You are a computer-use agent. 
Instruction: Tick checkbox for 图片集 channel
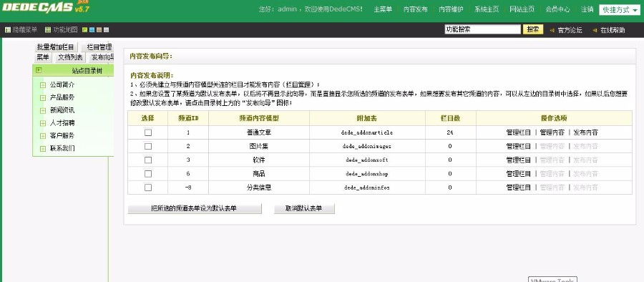point(148,146)
